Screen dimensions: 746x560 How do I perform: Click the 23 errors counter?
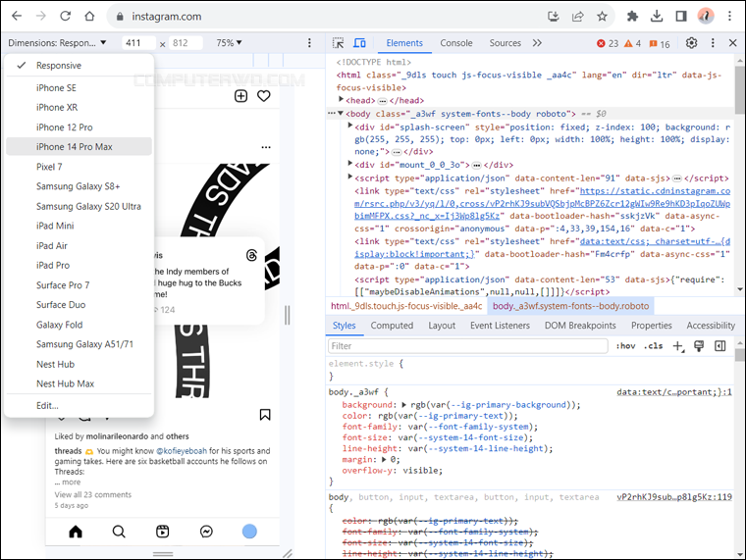coord(608,44)
